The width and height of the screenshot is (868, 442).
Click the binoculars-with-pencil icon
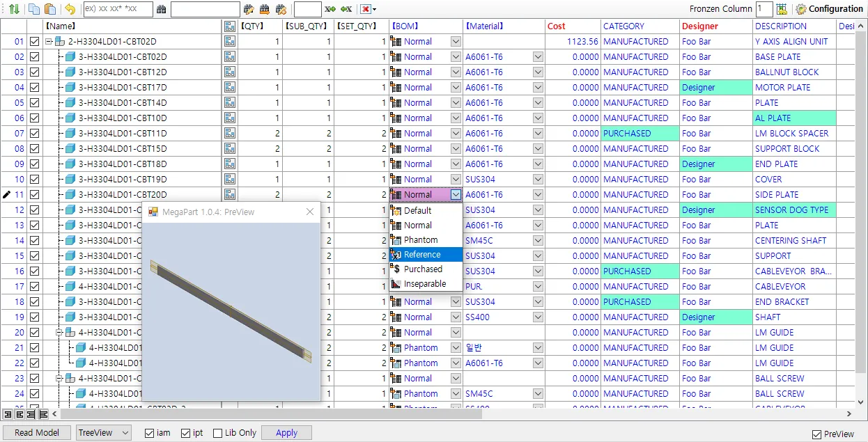click(249, 10)
